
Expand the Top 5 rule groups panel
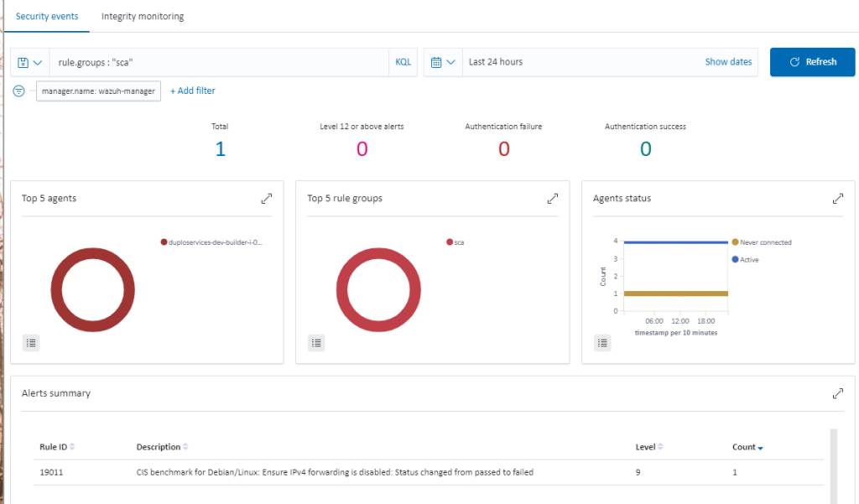(x=552, y=199)
